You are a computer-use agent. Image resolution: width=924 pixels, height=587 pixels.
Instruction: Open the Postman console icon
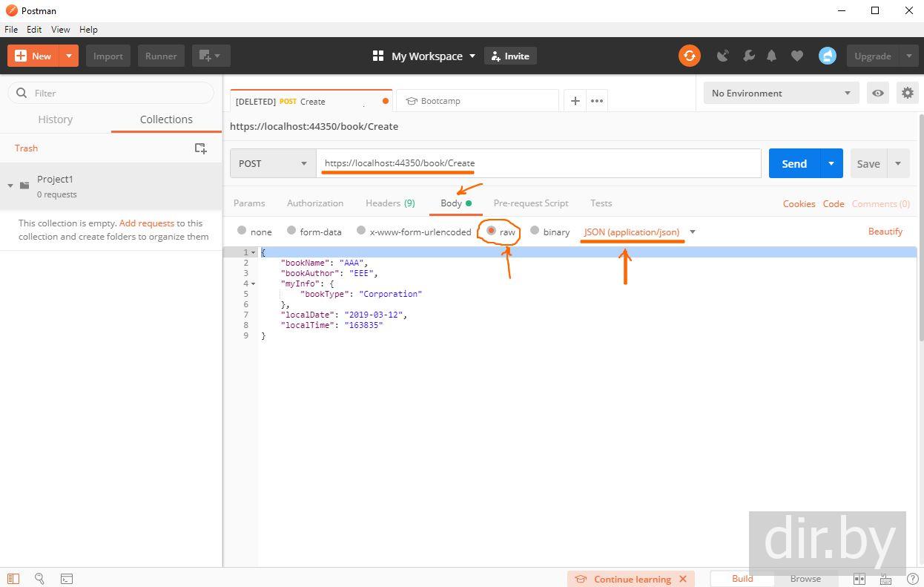(66, 579)
